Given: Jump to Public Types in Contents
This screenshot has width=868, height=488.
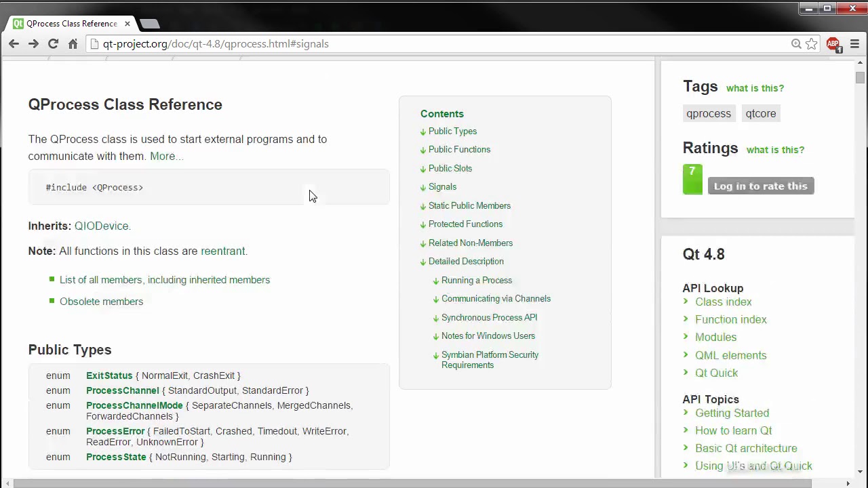Looking at the screenshot, I should point(452,131).
